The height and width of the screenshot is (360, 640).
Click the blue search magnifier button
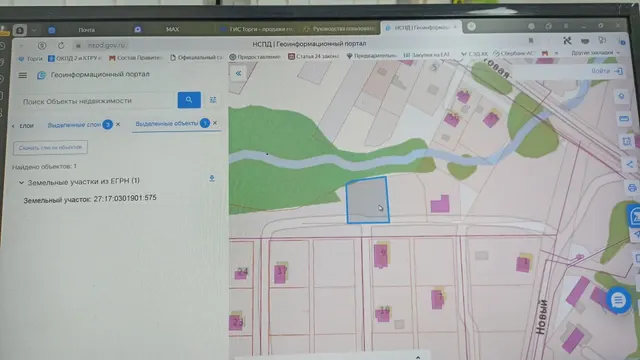click(x=189, y=100)
